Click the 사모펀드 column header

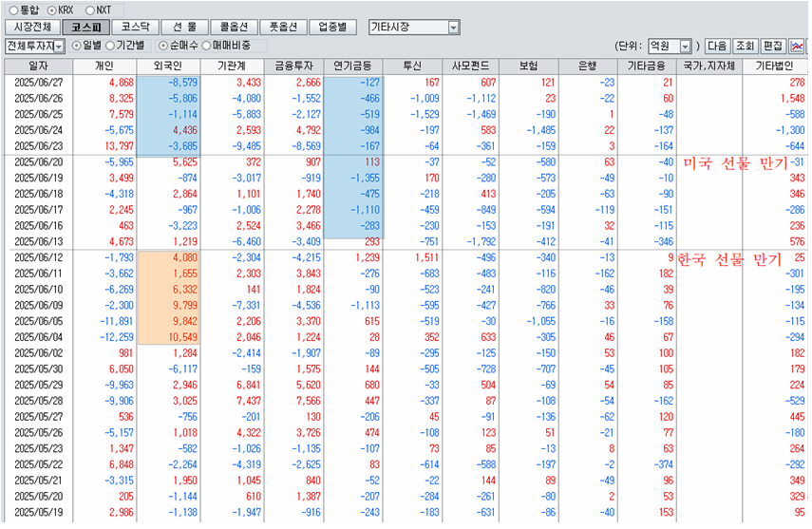pos(470,66)
